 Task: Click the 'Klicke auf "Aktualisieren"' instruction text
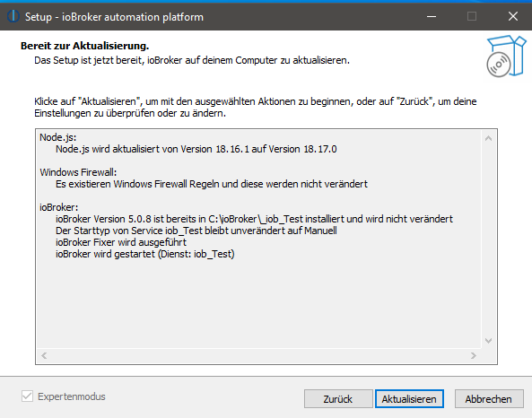point(255,108)
